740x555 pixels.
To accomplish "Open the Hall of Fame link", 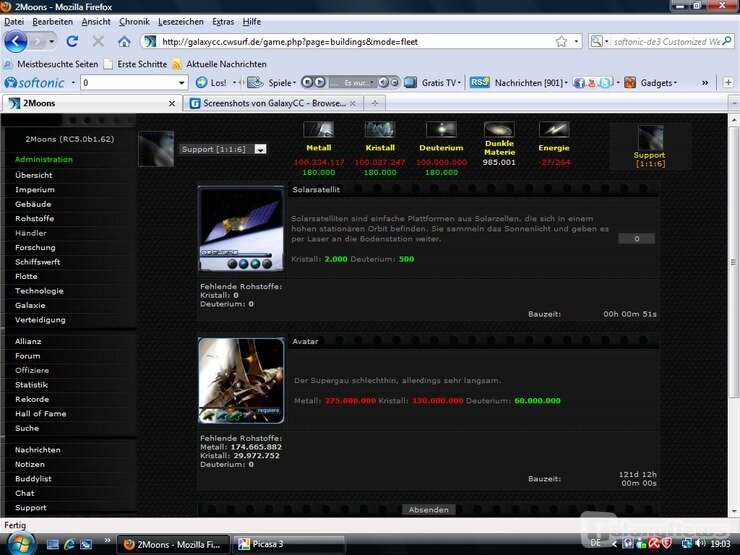I will click(41, 414).
